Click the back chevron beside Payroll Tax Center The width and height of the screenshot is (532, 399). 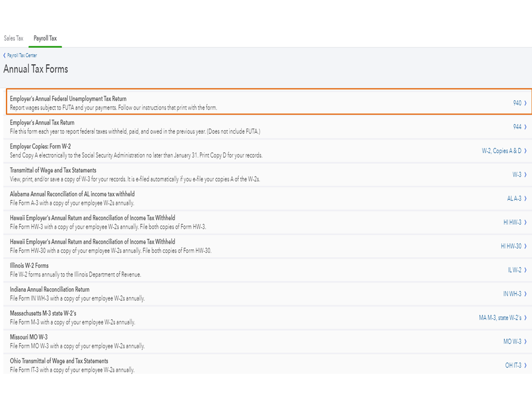[x=5, y=55]
